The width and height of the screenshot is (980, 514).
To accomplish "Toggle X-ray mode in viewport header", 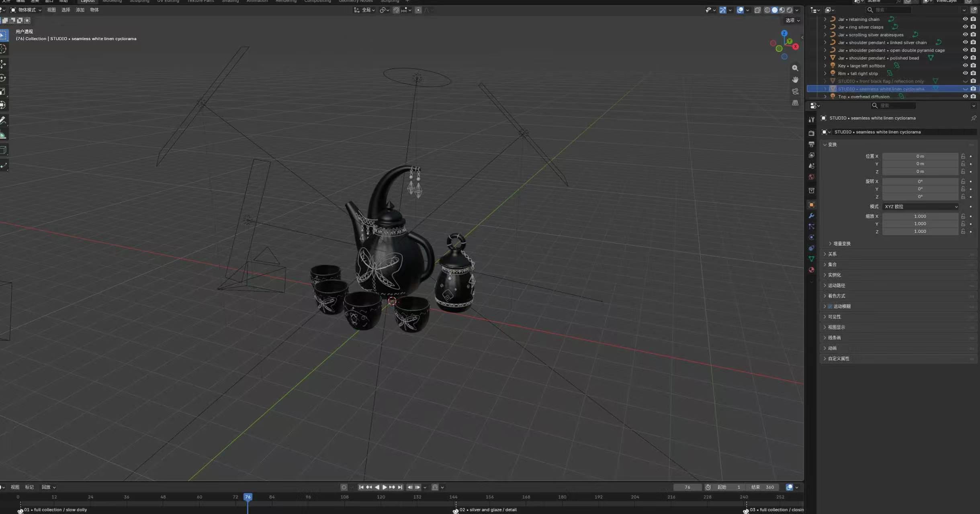I will tap(757, 10).
